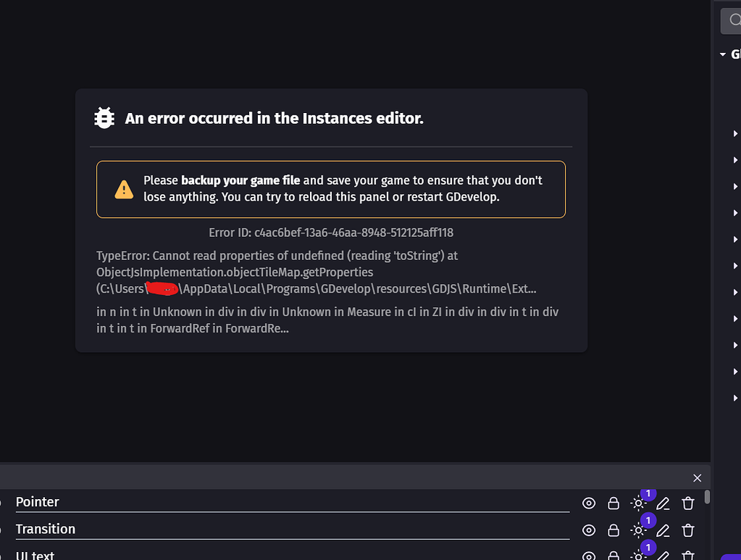Click the bug icon in the error dialog header

pyautogui.click(x=104, y=117)
